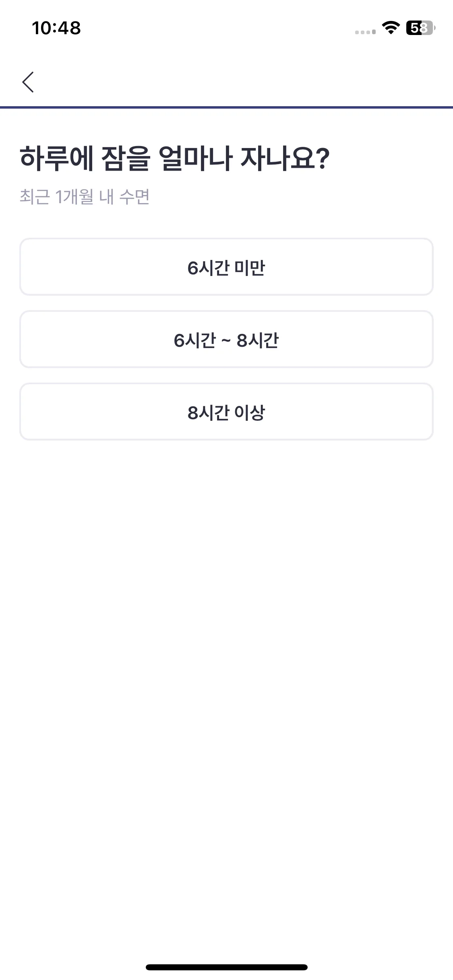The width and height of the screenshot is (453, 980).
Task: Choose six to eight hours sleep answer
Action: 226,339
